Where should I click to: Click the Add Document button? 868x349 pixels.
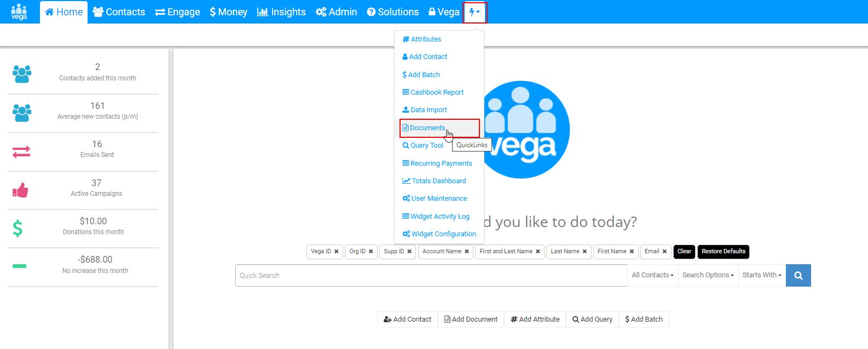point(471,319)
